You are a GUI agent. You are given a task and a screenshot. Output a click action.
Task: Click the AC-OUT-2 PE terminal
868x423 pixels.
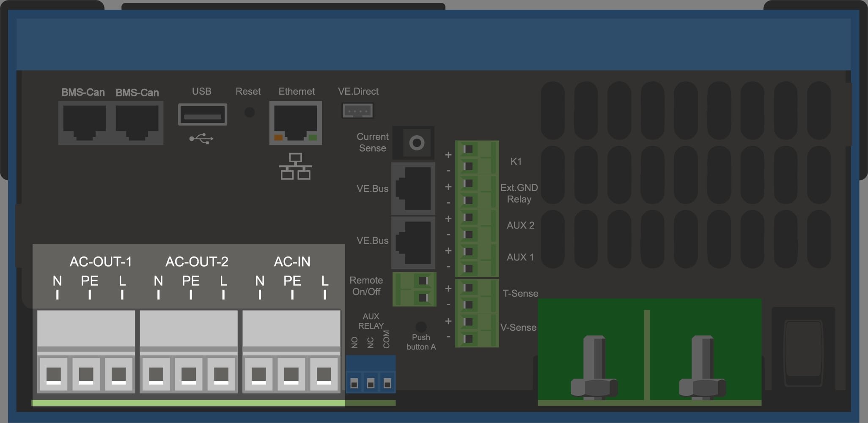(189, 375)
